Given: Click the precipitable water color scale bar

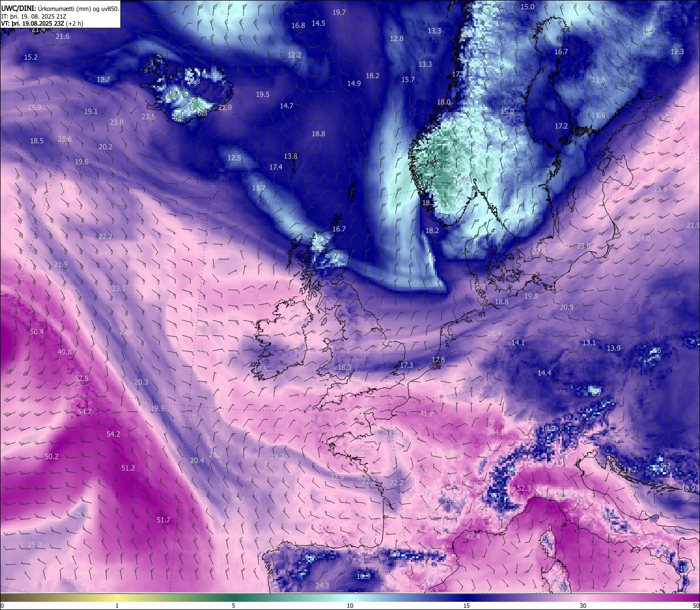Looking at the screenshot, I should pyautogui.click(x=350, y=597).
